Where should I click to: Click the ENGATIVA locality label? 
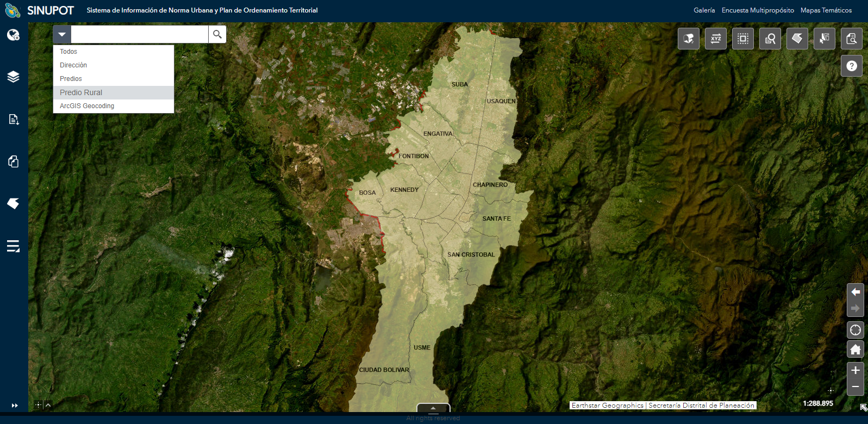coord(438,134)
